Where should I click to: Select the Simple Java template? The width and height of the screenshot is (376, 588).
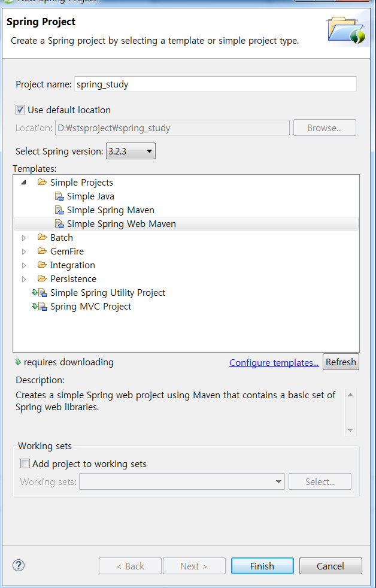90,196
